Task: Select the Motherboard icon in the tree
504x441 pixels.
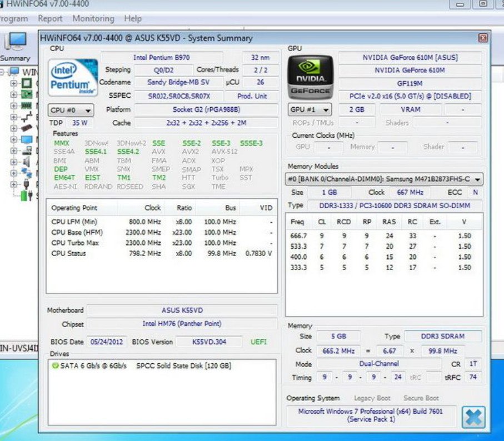Action: [27, 94]
